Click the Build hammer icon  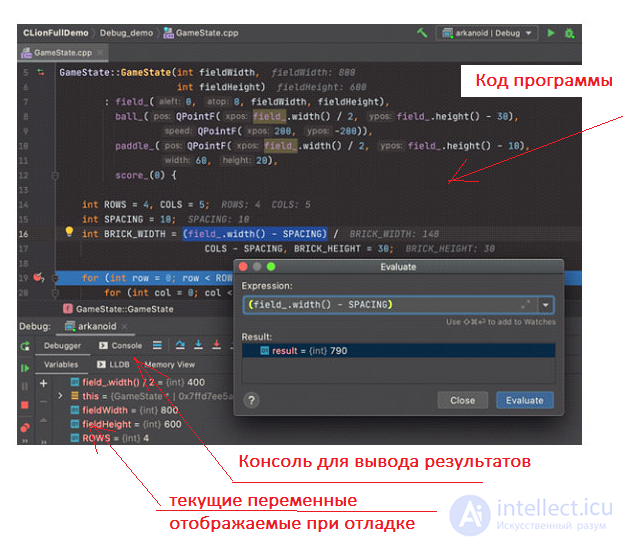[422, 33]
